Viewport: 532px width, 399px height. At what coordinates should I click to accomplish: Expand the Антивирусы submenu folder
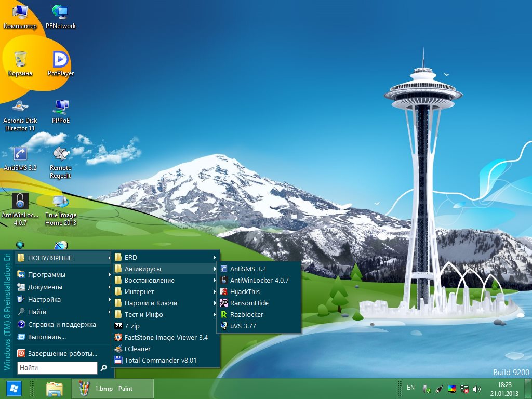[x=166, y=269]
